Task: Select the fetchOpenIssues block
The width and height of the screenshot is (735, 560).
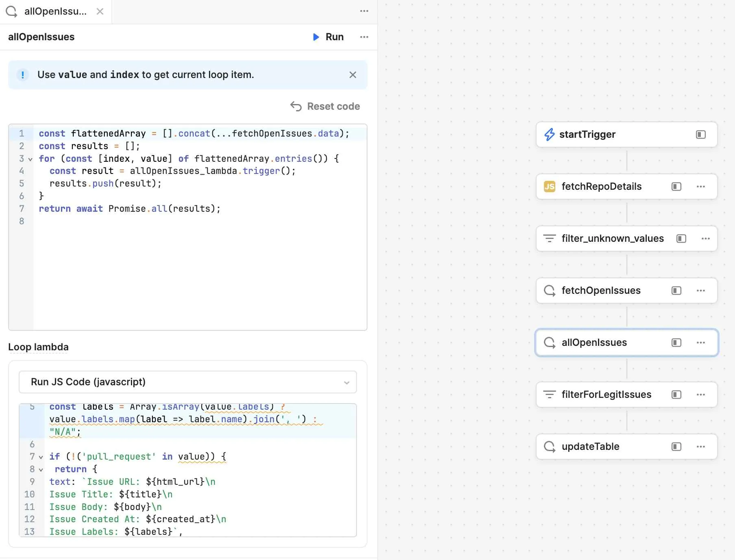Action: (x=626, y=291)
